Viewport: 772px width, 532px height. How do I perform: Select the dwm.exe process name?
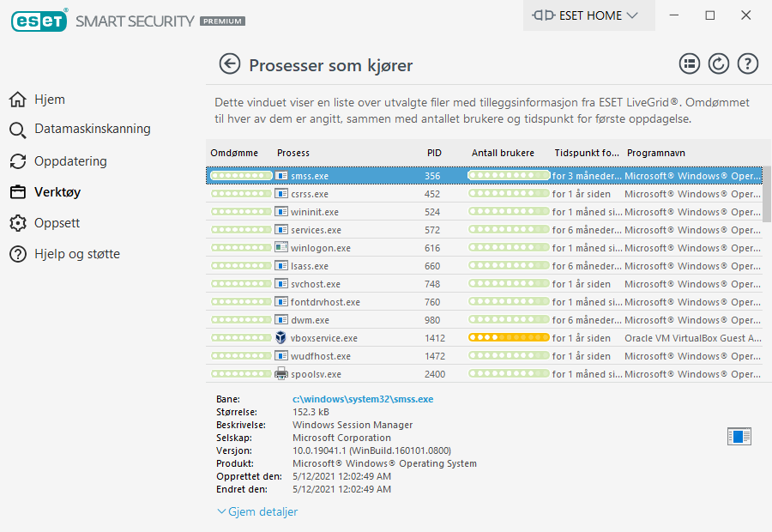[310, 320]
